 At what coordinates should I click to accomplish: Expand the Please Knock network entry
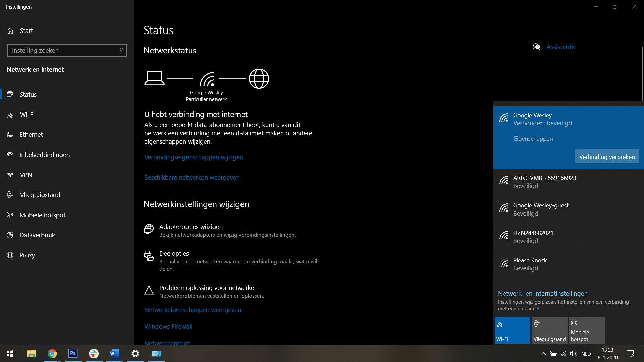point(530,264)
